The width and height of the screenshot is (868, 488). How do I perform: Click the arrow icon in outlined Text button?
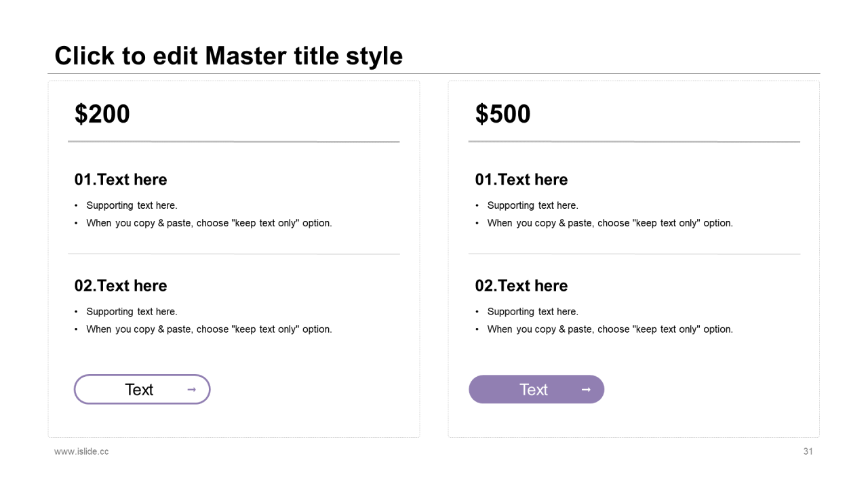[x=191, y=390]
